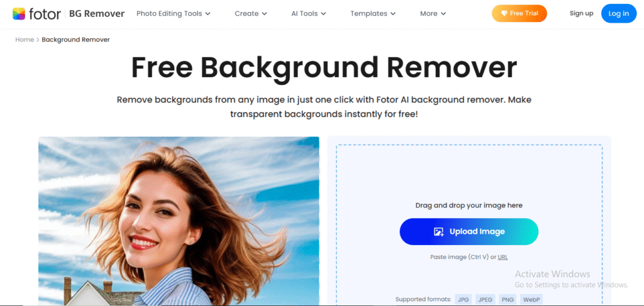
Task: Click the Fotor logo icon
Action: click(18, 14)
